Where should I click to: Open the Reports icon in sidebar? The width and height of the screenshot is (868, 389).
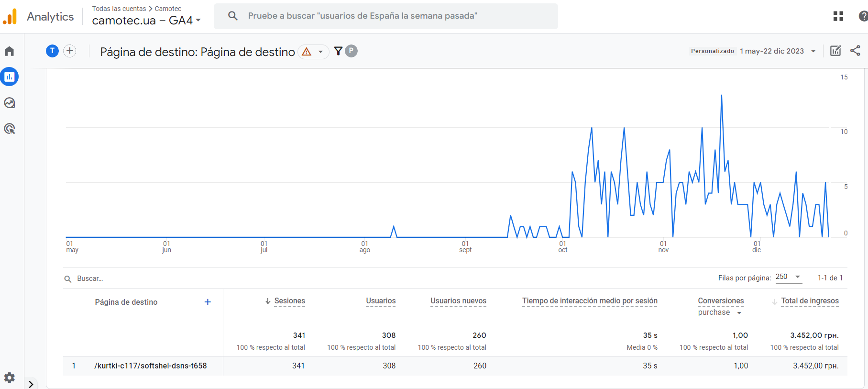(x=10, y=77)
